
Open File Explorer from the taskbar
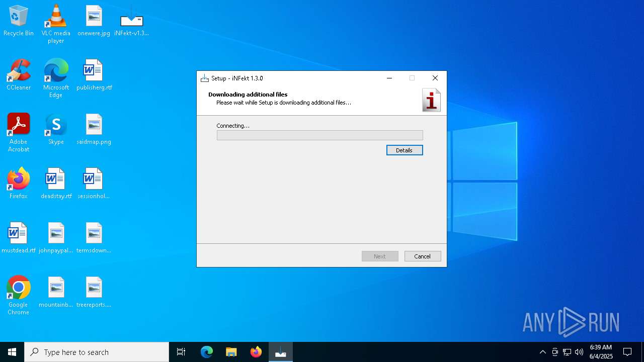231,352
